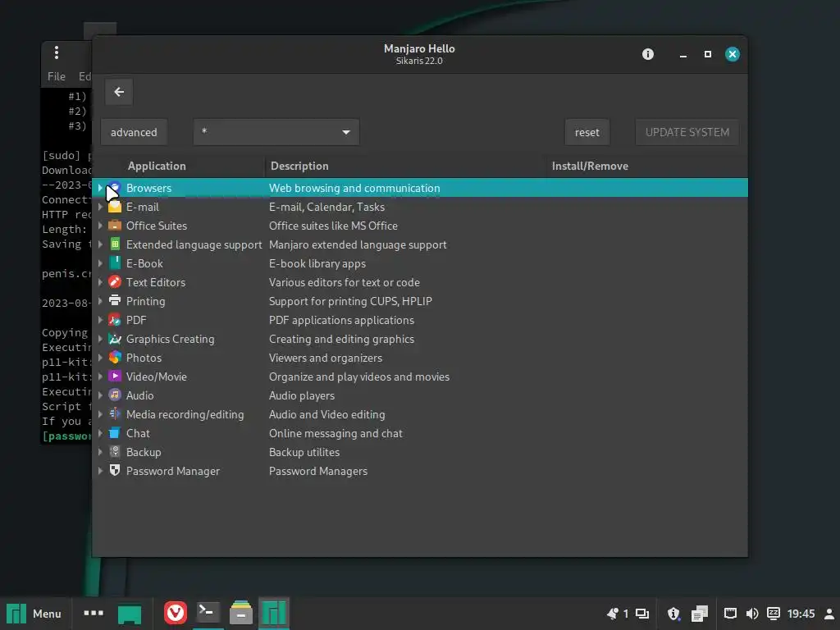This screenshot has width=840, height=630.
Task: Show the desktop from the taskbar
Action: (129, 614)
